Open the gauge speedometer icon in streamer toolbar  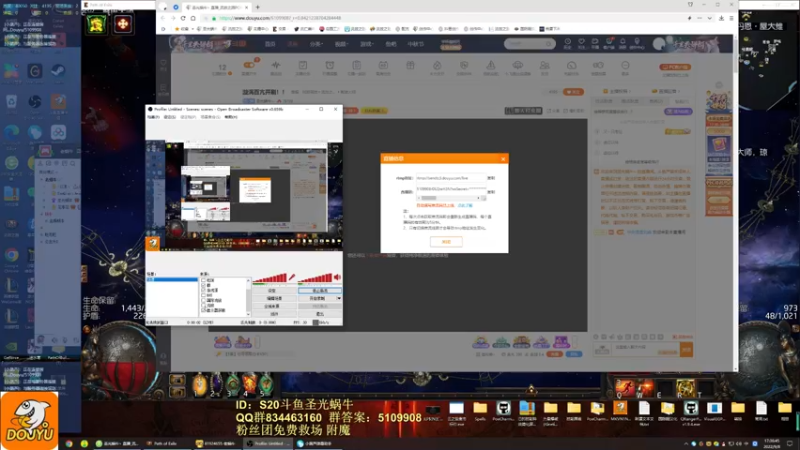click(x=571, y=65)
